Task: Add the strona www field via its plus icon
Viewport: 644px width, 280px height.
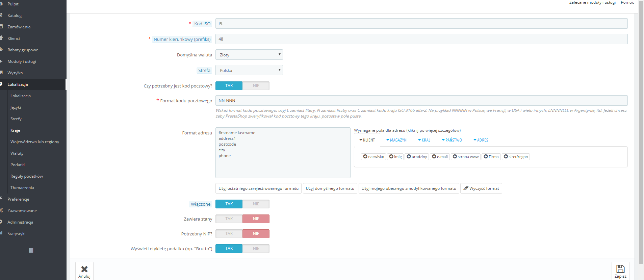Action: tap(455, 156)
